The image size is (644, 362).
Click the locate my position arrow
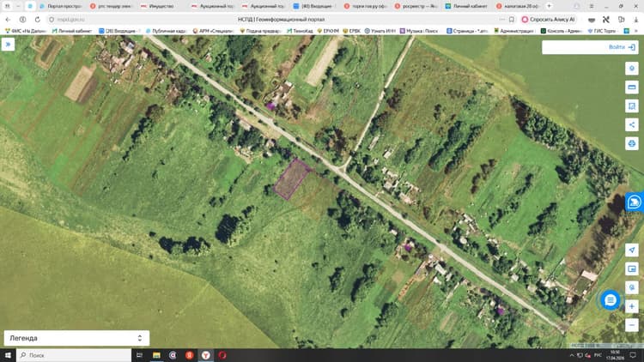[632, 250]
